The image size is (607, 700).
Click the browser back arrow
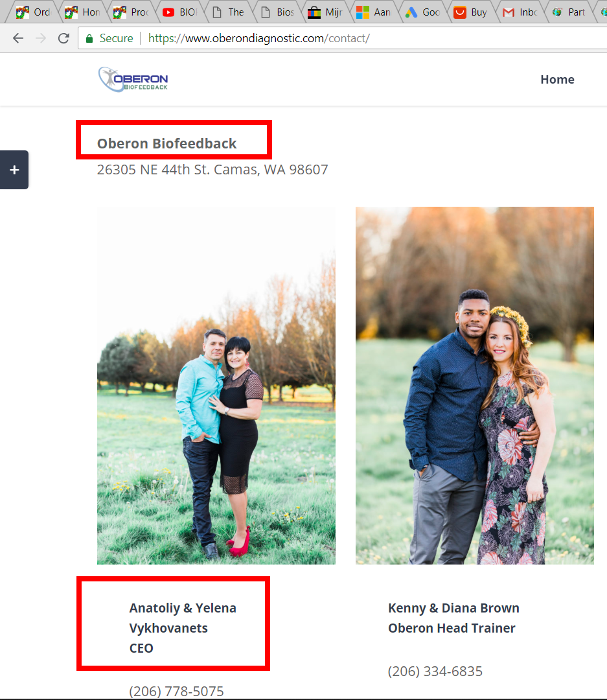pos(17,38)
